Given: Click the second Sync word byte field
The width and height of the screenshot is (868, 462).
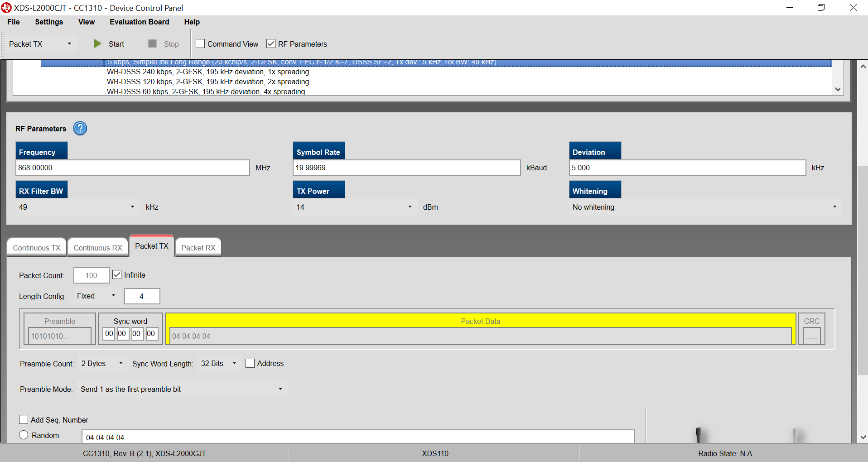Looking at the screenshot, I should (122, 334).
